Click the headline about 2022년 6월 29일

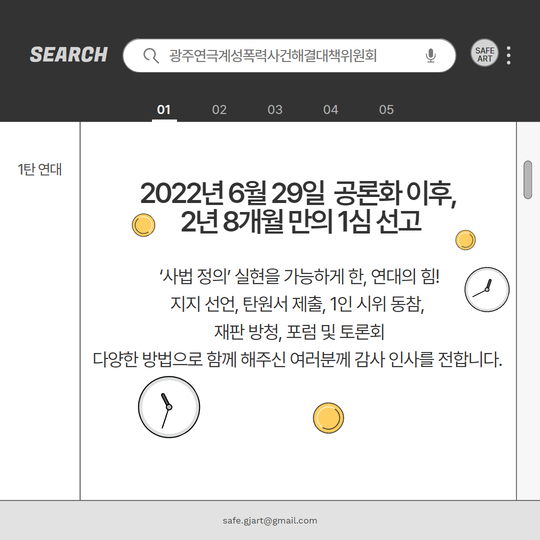[298, 207]
